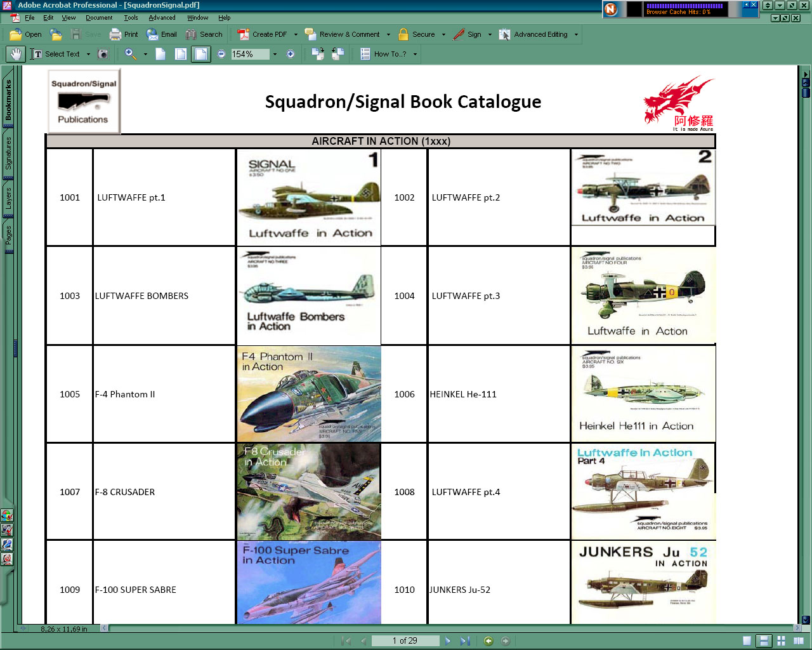Expand the Secure dropdown arrow

[x=443, y=35]
